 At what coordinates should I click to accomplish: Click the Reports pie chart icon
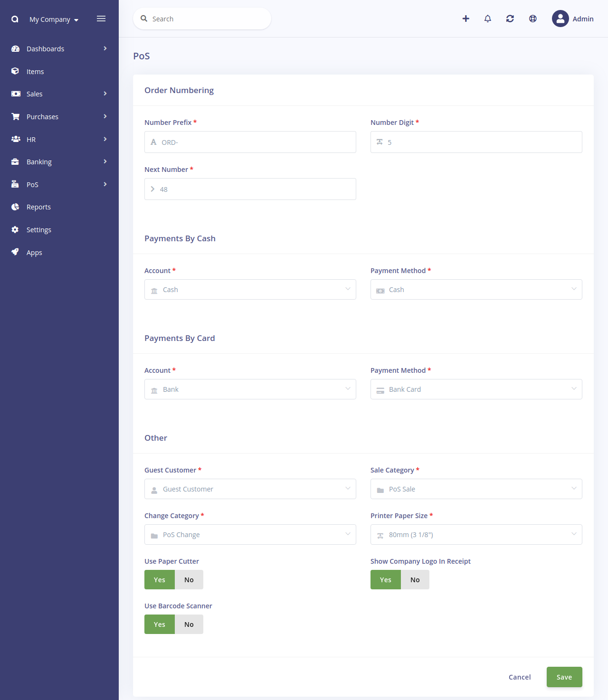tap(15, 207)
